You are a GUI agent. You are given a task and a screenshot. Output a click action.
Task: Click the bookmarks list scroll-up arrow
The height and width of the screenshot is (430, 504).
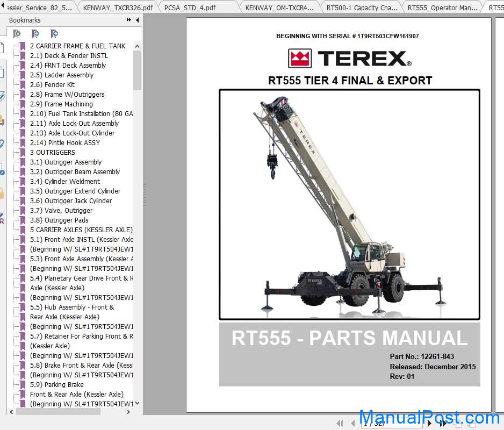[x=137, y=46]
